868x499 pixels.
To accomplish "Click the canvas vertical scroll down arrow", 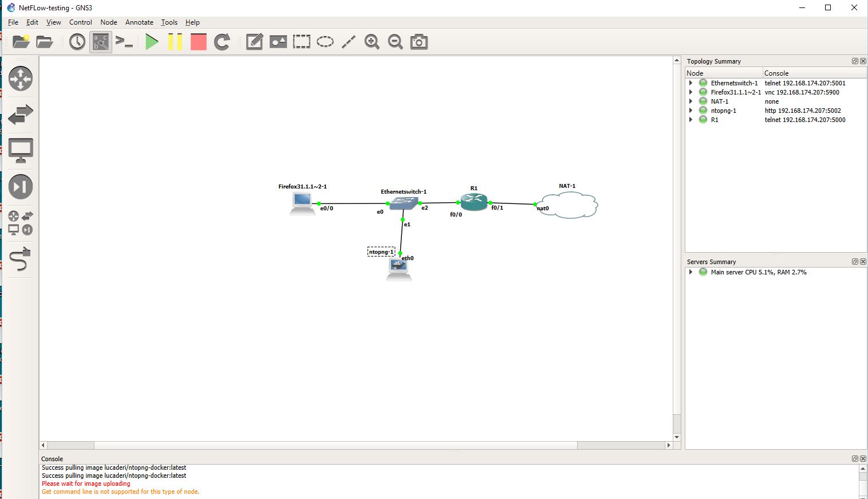I will 677,437.
